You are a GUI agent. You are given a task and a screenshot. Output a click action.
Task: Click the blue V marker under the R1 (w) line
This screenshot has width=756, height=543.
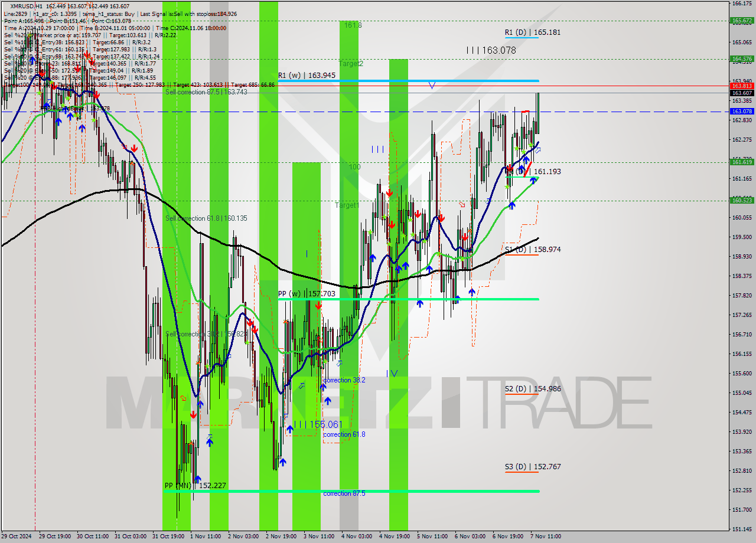point(432,86)
